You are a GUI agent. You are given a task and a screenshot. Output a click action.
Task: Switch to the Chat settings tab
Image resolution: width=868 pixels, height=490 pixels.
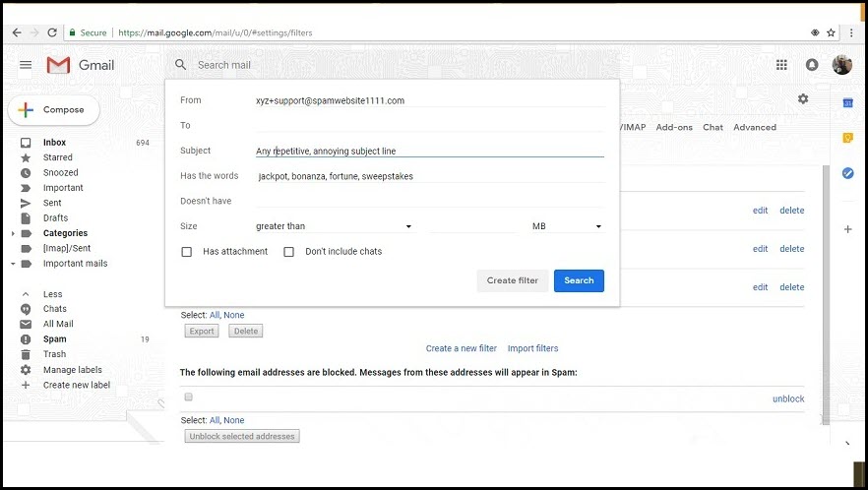coord(713,127)
